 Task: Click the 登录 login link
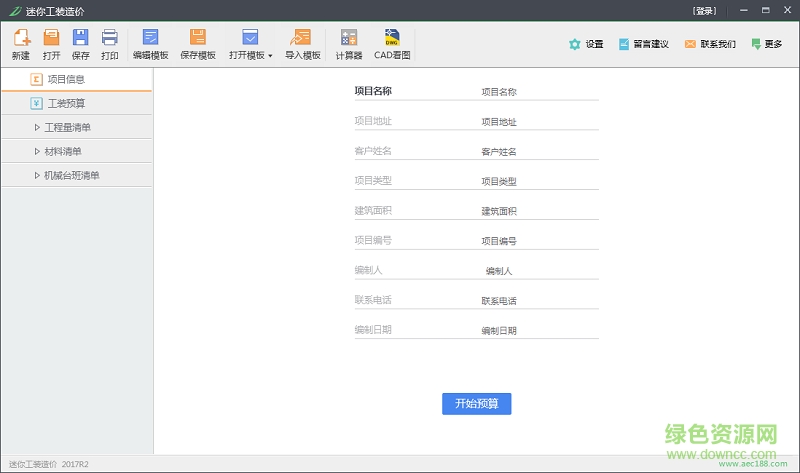704,11
